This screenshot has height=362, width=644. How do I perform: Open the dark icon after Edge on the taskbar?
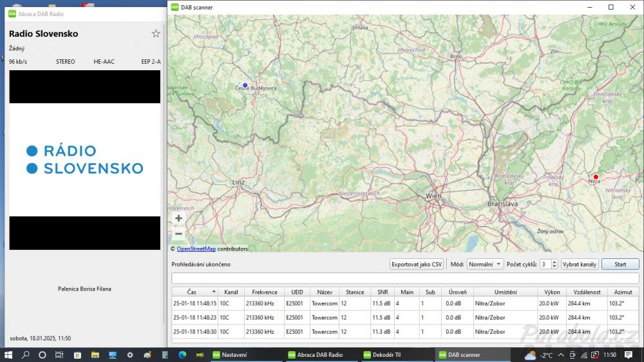coord(200,355)
